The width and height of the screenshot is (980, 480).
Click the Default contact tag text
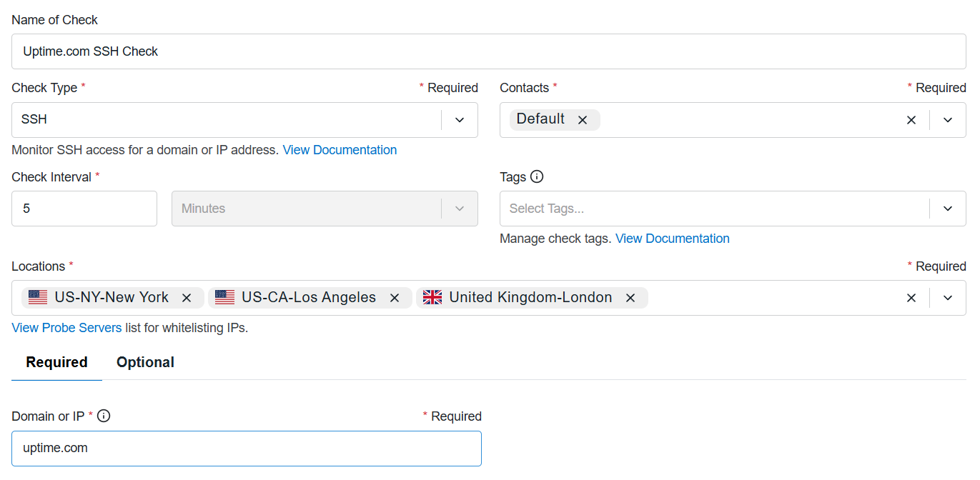coord(540,119)
